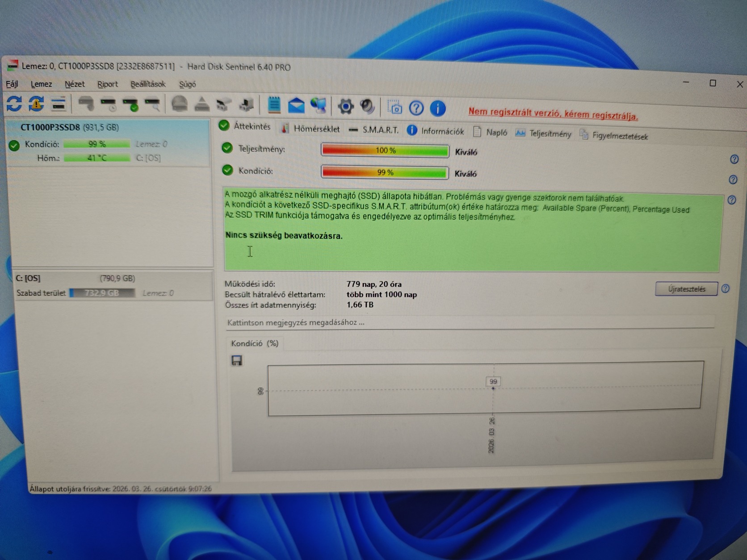
Task: Click the main Kondíció 99 % bar
Action: 385,172
